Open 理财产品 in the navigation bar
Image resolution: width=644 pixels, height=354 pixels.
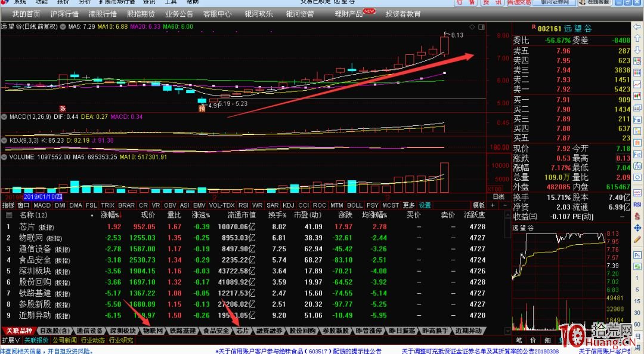(x=348, y=14)
